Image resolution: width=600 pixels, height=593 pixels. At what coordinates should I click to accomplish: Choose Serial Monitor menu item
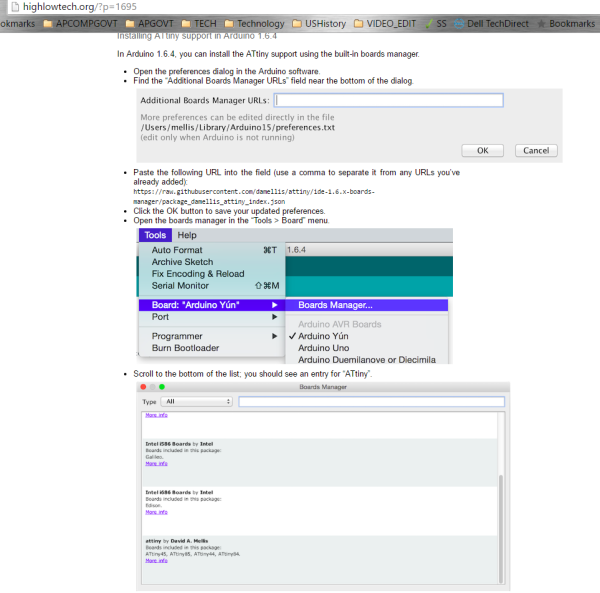pyautogui.click(x=212, y=286)
